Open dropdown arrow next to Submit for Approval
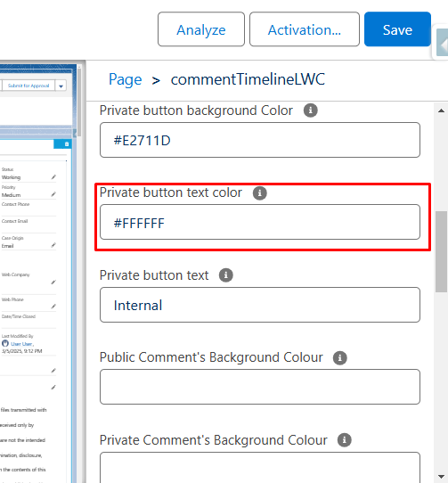 tap(61, 86)
